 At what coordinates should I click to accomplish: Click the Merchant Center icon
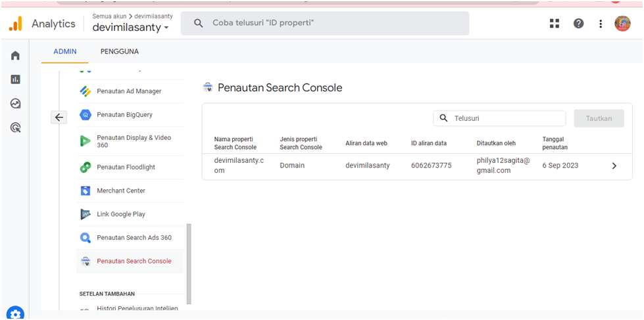click(86, 191)
